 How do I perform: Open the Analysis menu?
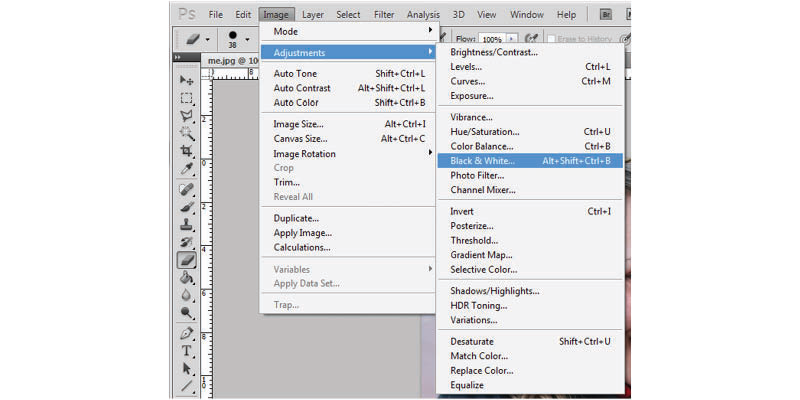(423, 15)
